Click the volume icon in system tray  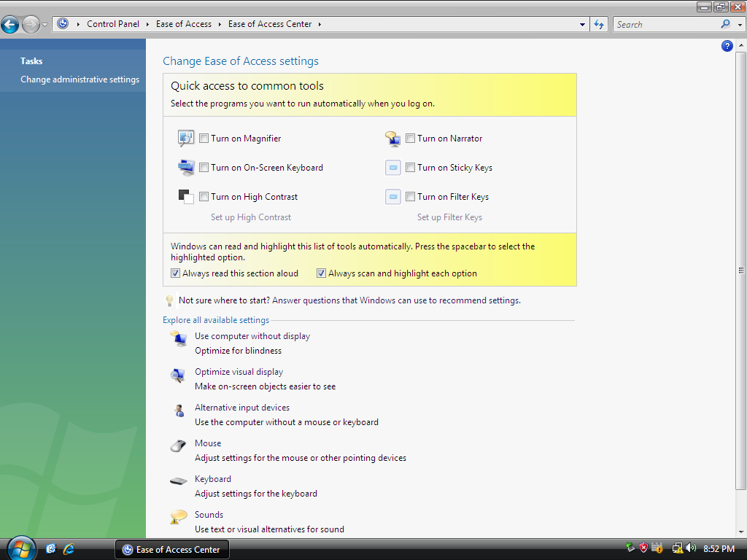point(690,548)
